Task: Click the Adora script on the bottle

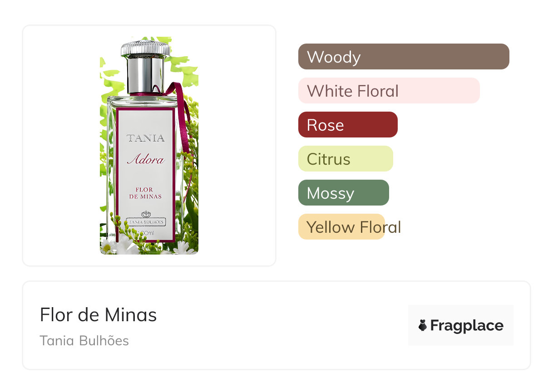Action: point(146,160)
